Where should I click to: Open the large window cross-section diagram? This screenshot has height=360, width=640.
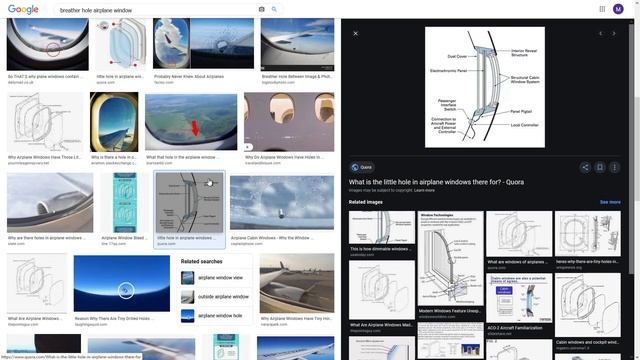484,87
